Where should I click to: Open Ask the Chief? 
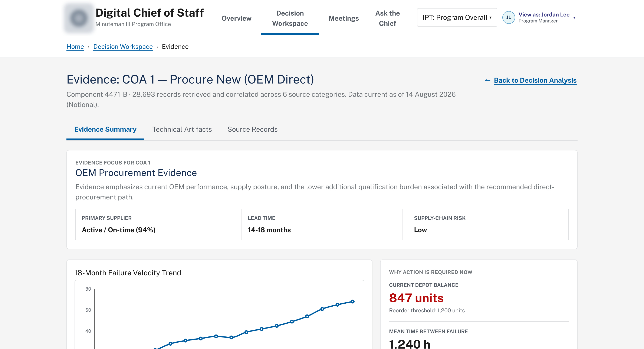(387, 18)
